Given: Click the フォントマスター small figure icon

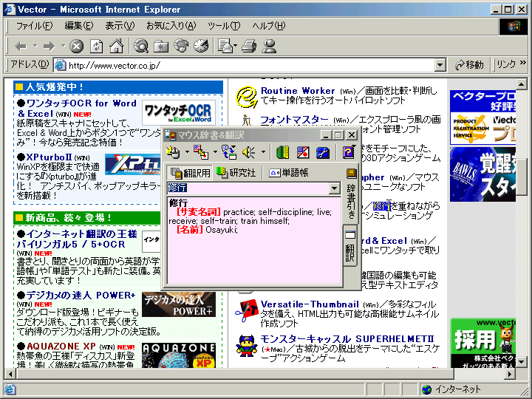Looking at the screenshot, I should coord(247,120).
